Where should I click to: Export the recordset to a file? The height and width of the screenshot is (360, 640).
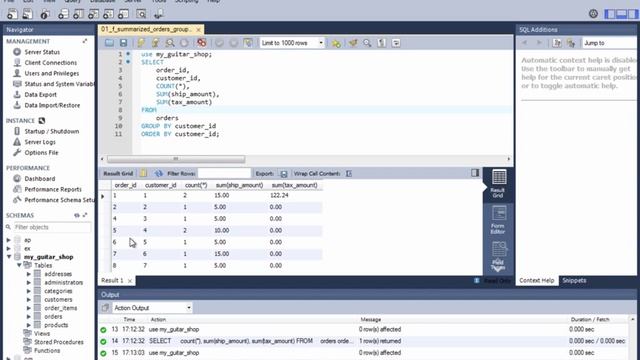(x=284, y=173)
